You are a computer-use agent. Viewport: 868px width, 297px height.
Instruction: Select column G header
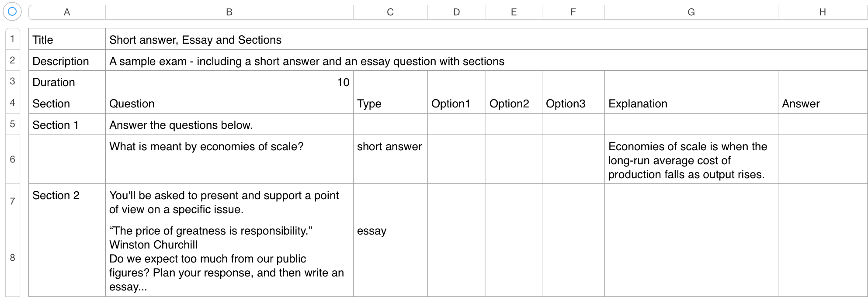pyautogui.click(x=691, y=12)
